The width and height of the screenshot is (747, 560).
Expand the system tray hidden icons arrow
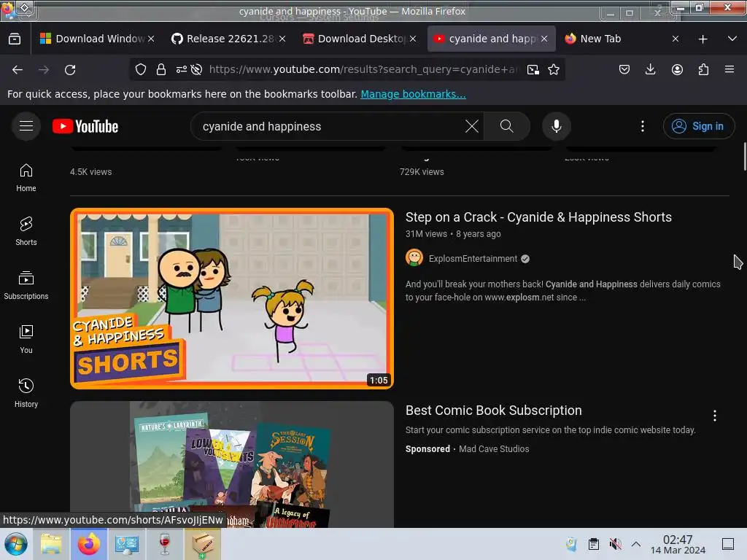pyautogui.click(x=636, y=544)
